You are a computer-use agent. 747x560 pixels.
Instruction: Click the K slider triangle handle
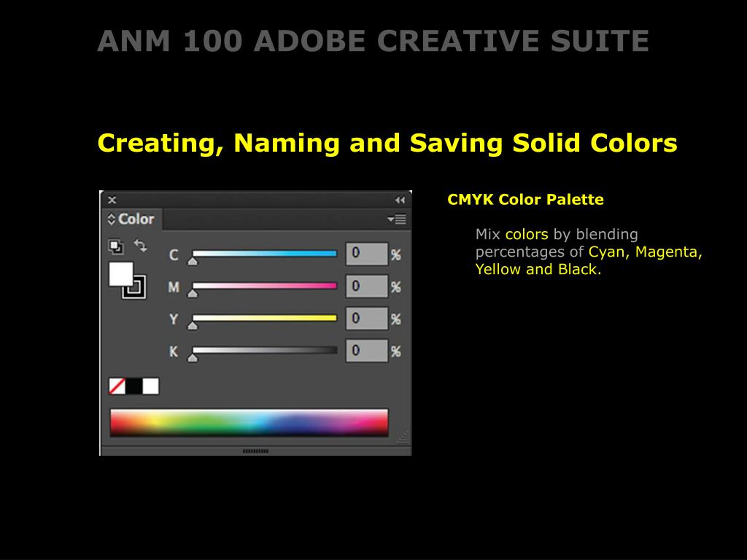193,357
